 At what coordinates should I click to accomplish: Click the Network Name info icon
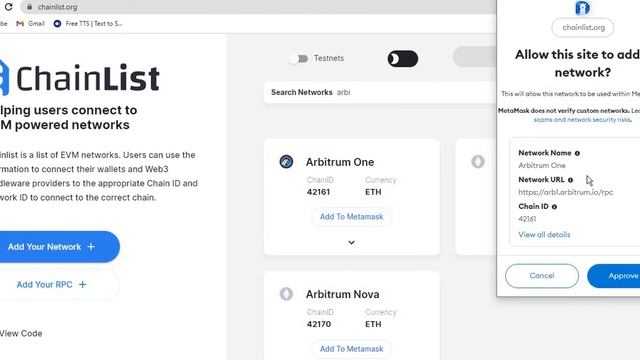point(577,153)
